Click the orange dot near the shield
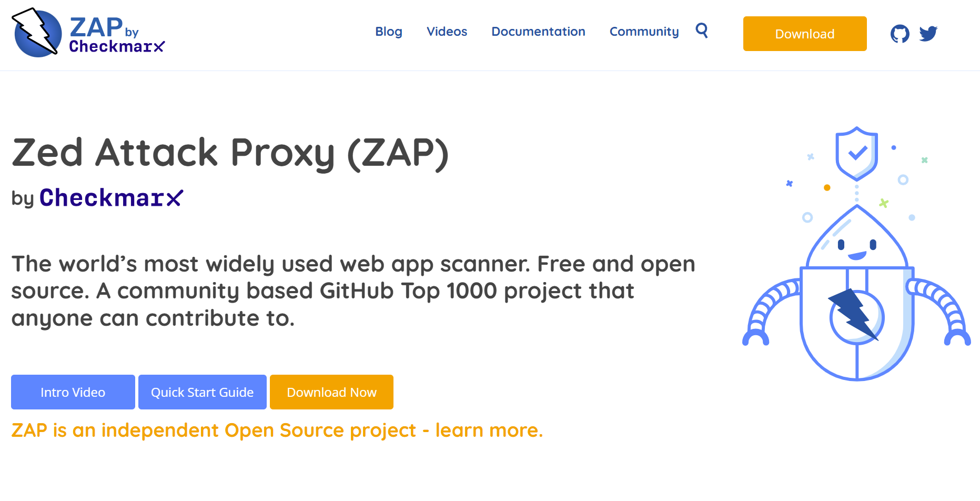Screen dimensions: 980x501 coord(827,187)
